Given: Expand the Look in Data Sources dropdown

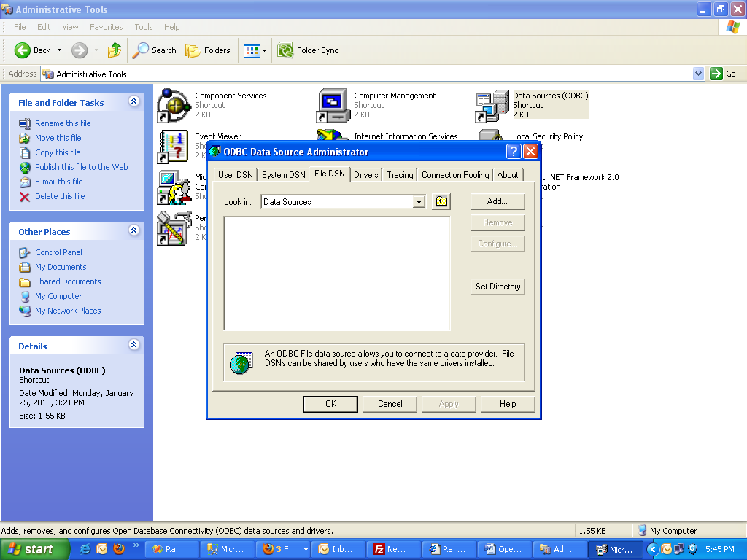Looking at the screenshot, I should pyautogui.click(x=418, y=202).
